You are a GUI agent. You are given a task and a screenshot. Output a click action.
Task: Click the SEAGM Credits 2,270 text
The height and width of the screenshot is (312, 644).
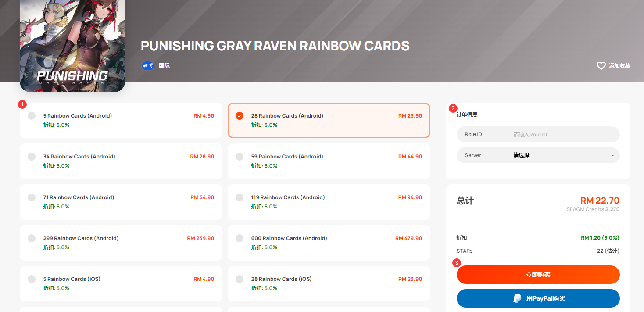click(x=593, y=209)
